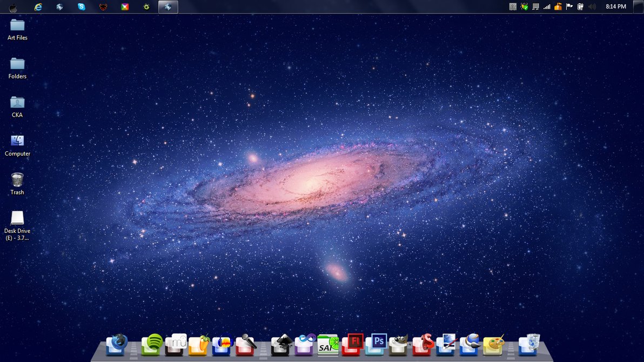The width and height of the screenshot is (644, 362).
Task: Open the network signal bars tray icon
Action: tap(547, 6)
